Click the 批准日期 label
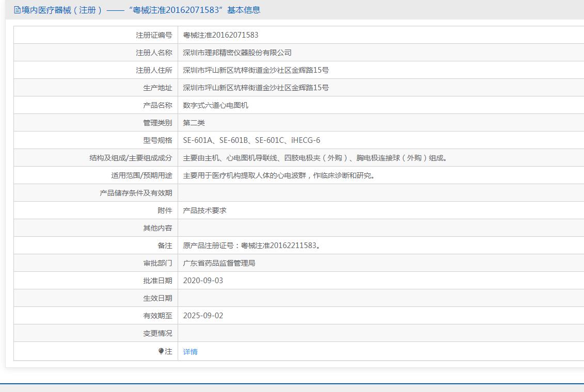Image resolution: width=584 pixels, height=392 pixels. 157,281
